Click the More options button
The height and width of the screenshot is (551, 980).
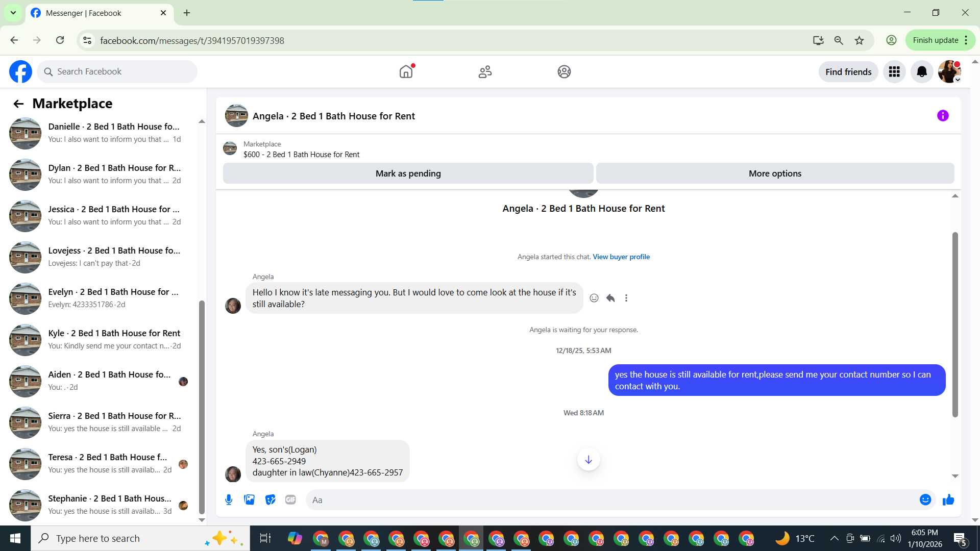click(774, 173)
